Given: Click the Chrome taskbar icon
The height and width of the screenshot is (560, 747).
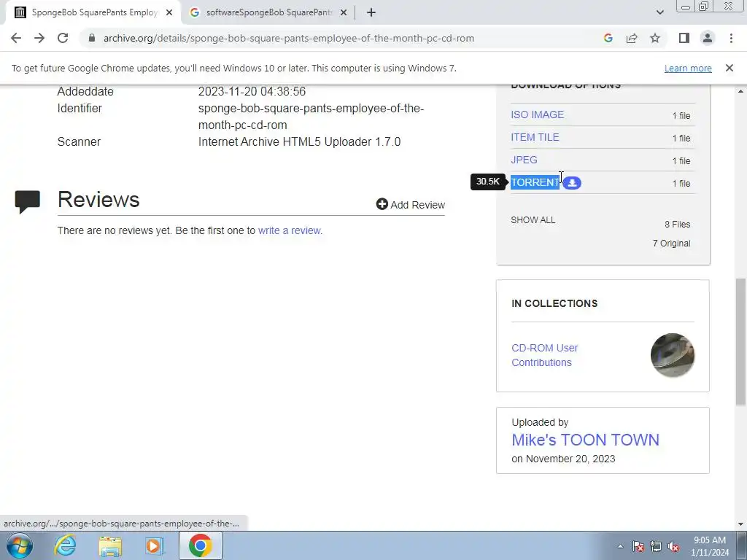Looking at the screenshot, I should [200, 545].
